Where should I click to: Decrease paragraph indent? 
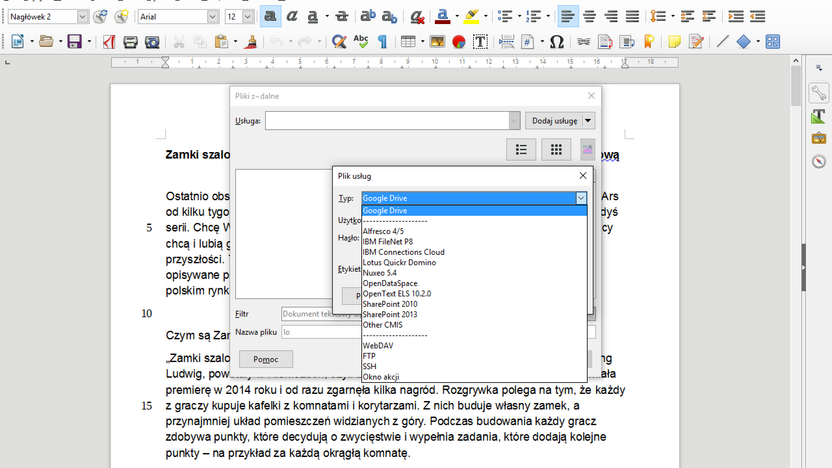pyautogui.click(x=758, y=17)
